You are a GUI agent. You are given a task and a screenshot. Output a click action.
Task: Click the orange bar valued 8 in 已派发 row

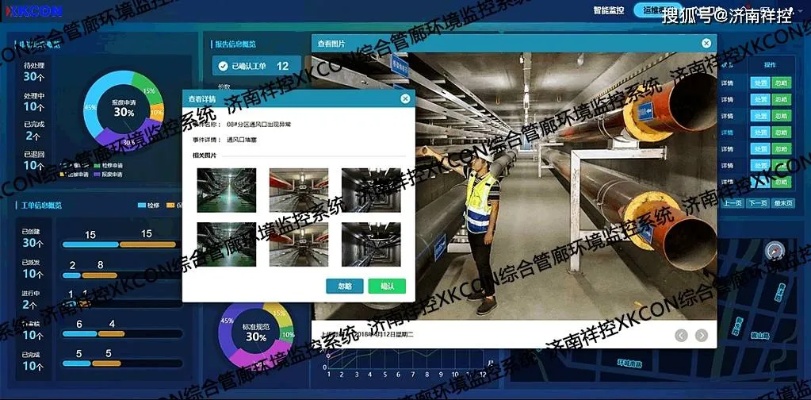[99, 275]
